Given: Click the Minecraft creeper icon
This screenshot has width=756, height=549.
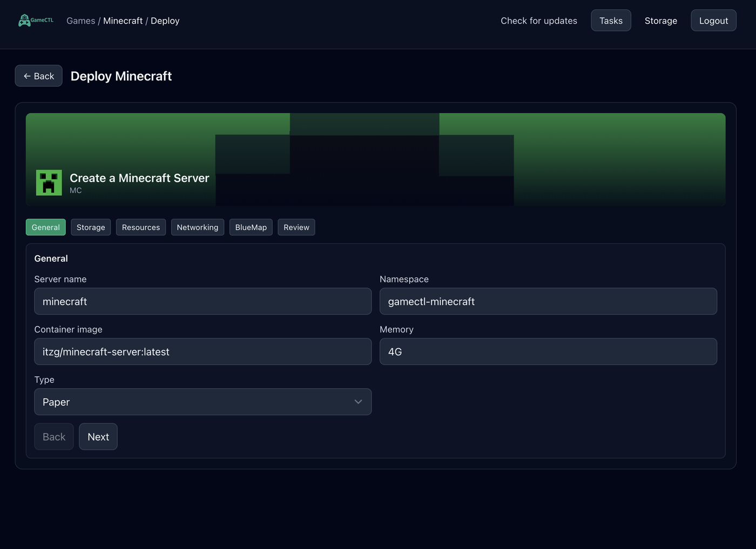Looking at the screenshot, I should click(49, 182).
